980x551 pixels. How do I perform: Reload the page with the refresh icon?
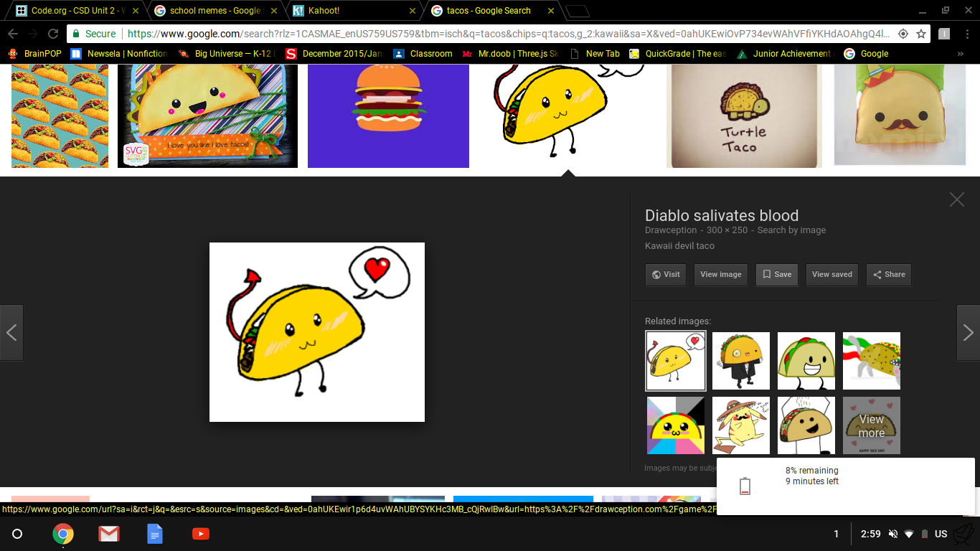[x=53, y=34]
